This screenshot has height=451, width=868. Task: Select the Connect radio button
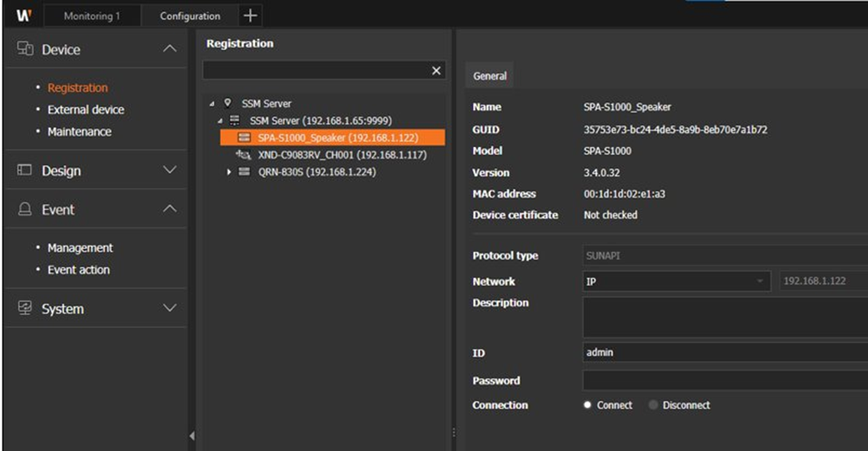[588, 405]
